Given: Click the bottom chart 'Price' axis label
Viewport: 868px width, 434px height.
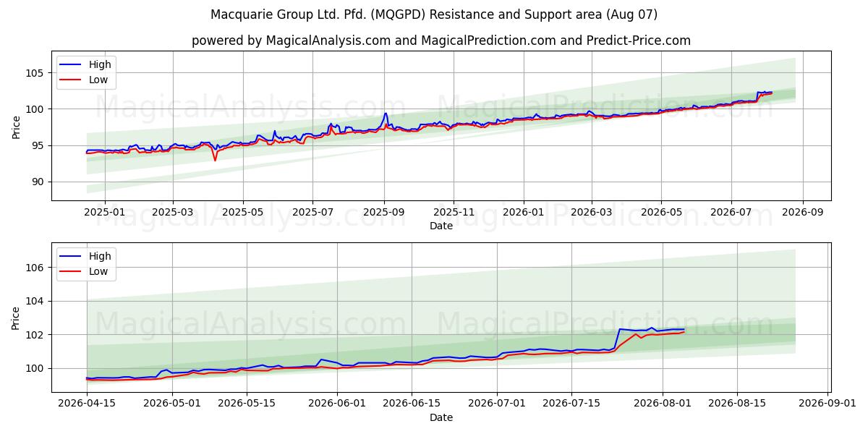Looking at the screenshot, I should (16, 318).
